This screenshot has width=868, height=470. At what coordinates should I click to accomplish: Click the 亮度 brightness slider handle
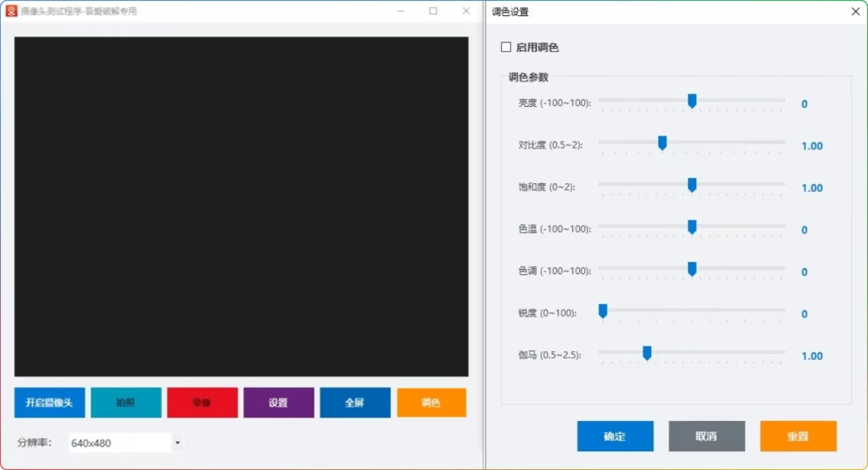(692, 101)
